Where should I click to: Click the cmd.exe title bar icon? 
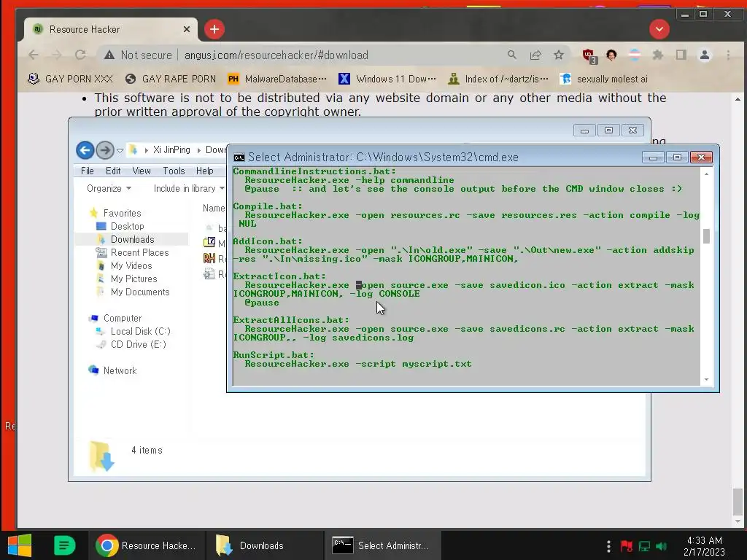tap(239, 157)
